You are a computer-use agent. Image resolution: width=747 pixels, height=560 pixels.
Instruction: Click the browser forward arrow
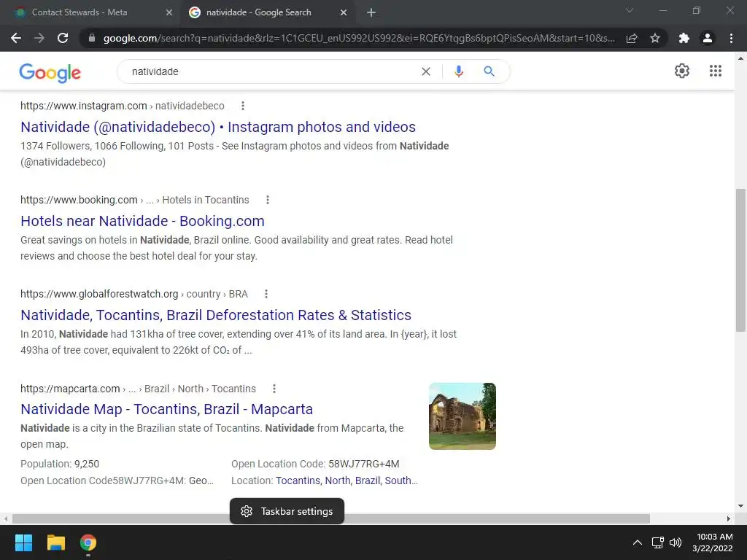tap(39, 38)
